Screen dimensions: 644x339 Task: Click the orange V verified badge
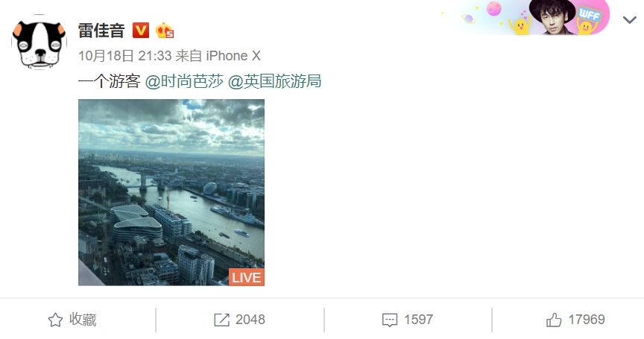pos(140,31)
